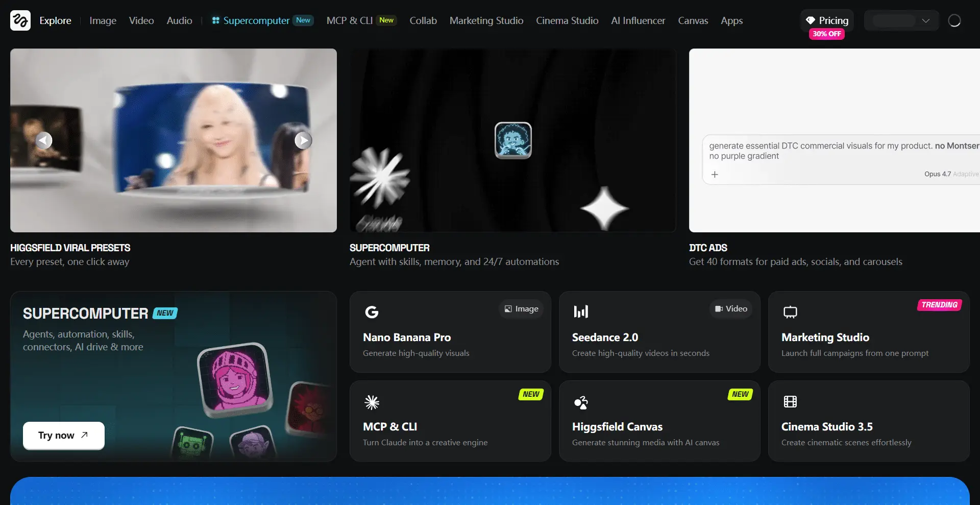The image size is (980, 505).
Task: Open Marketing Studio in navbar
Action: (x=486, y=20)
